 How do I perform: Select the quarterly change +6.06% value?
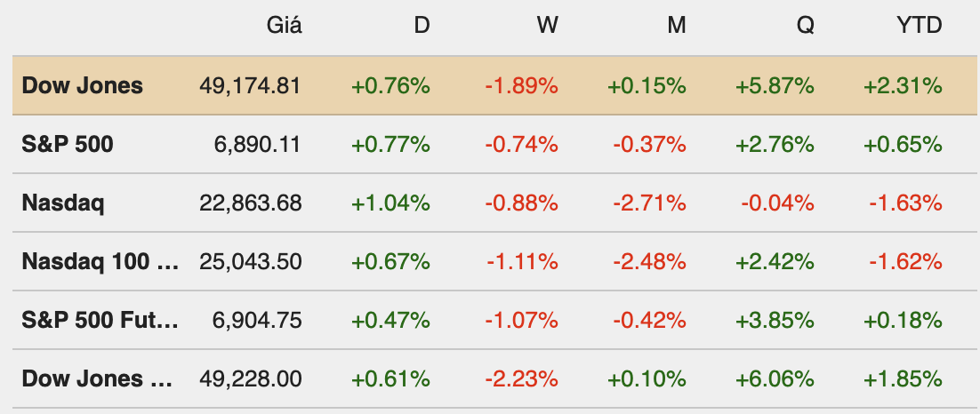pos(775,379)
